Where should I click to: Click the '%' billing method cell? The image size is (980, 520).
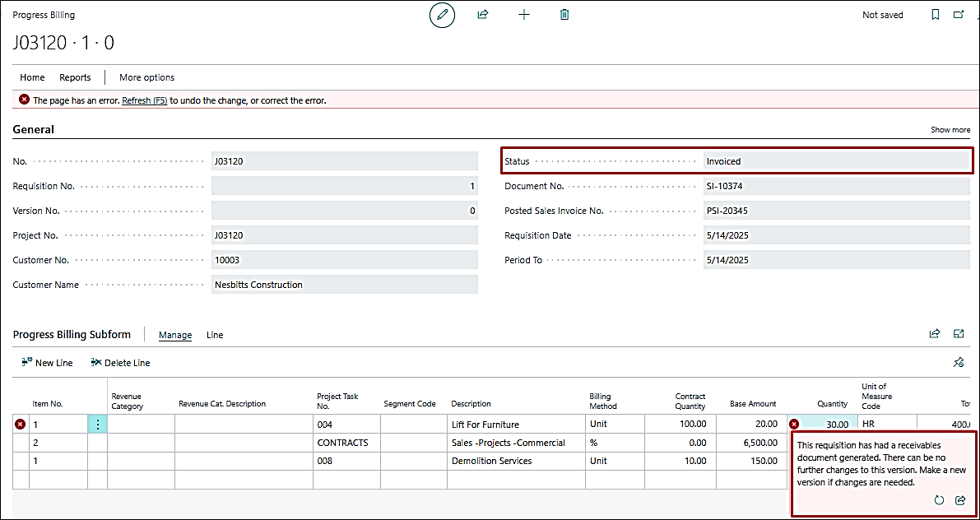(615, 443)
